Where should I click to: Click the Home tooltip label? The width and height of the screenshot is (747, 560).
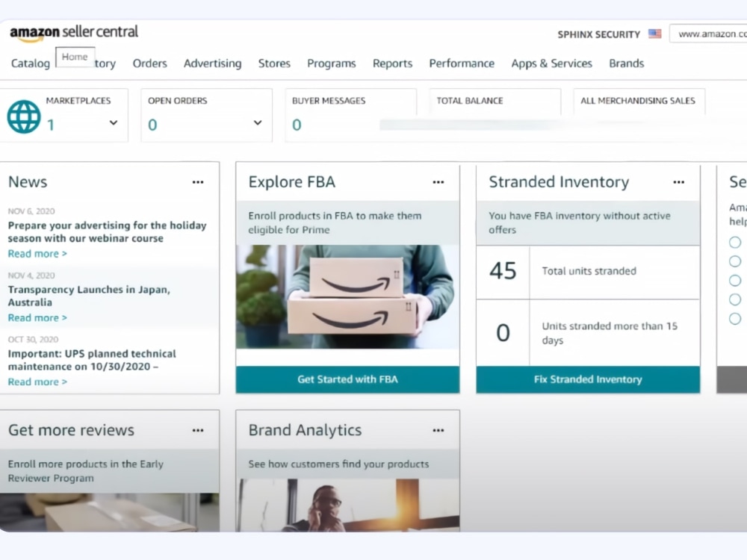[x=75, y=57]
